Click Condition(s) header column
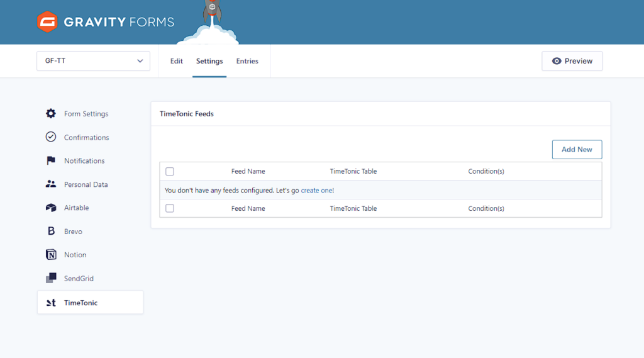Viewport: 644px width, 358px height. pyautogui.click(x=486, y=171)
